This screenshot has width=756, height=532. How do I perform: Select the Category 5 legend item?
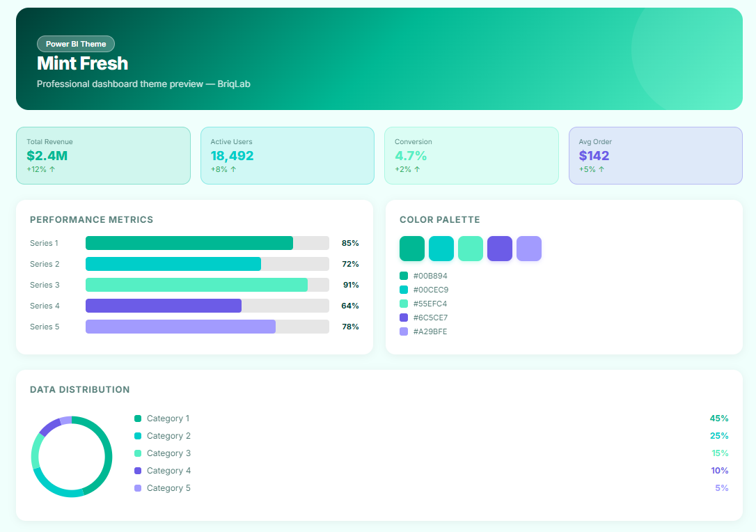168,488
